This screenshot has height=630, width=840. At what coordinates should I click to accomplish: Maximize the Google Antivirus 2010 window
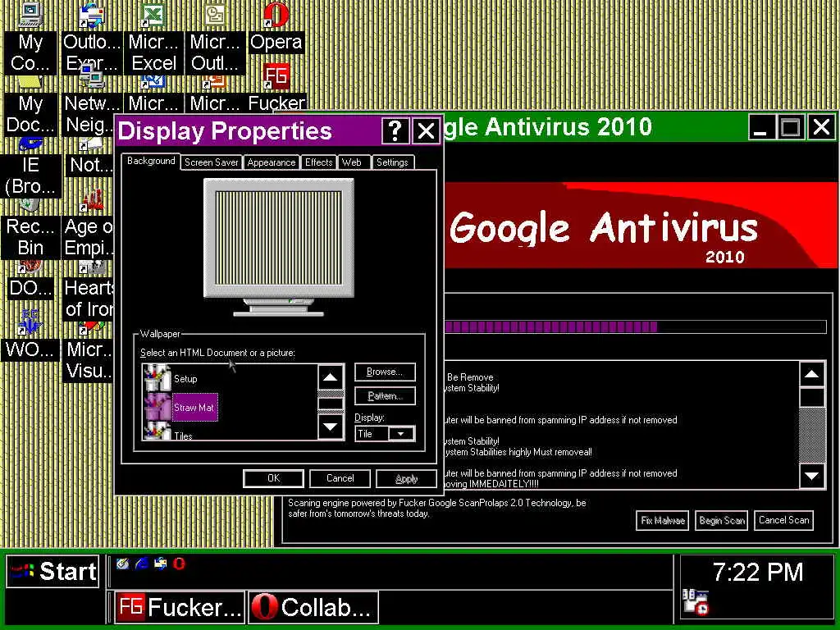tap(791, 129)
